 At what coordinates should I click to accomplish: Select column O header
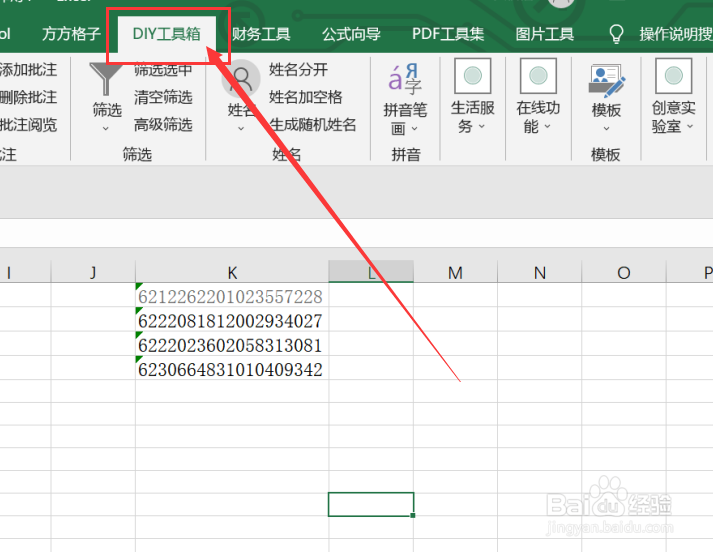pyautogui.click(x=623, y=272)
